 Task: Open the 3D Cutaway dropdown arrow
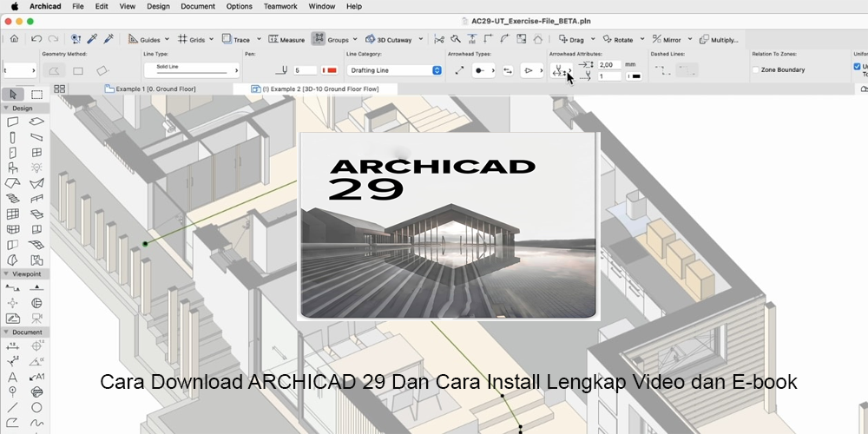421,39
